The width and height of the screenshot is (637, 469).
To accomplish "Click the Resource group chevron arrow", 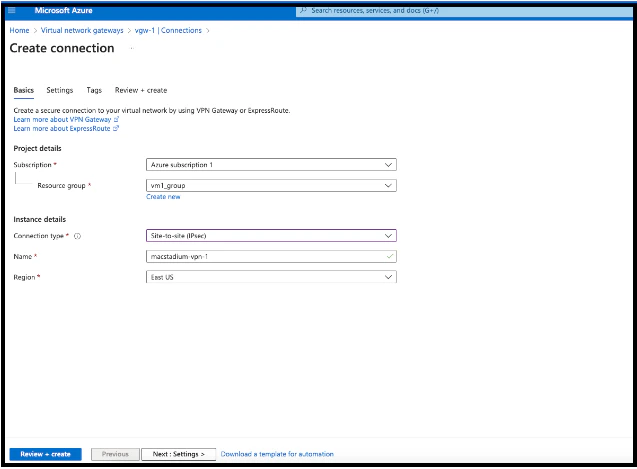I will pos(388,185).
